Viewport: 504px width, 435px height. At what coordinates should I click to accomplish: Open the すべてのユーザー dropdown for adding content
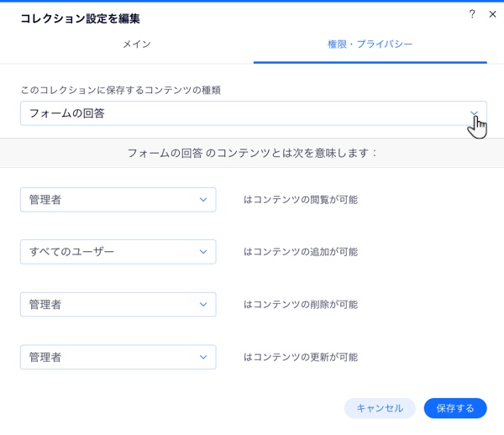[118, 252]
